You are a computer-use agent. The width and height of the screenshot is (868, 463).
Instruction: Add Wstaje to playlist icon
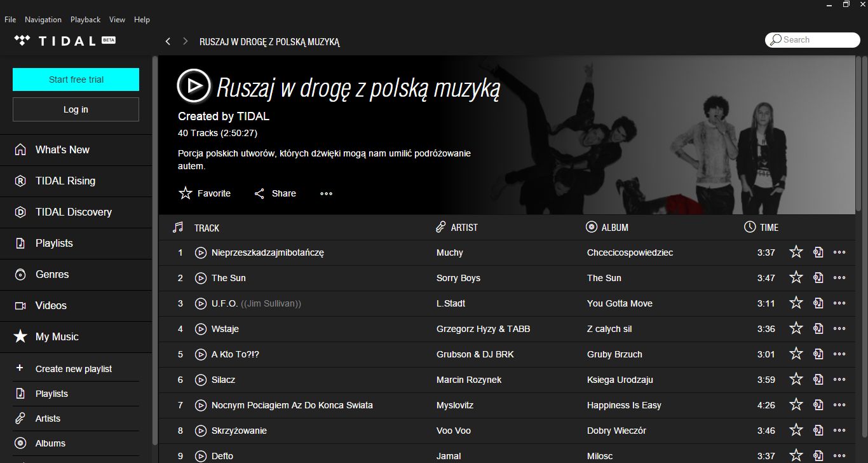(x=818, y=329)
